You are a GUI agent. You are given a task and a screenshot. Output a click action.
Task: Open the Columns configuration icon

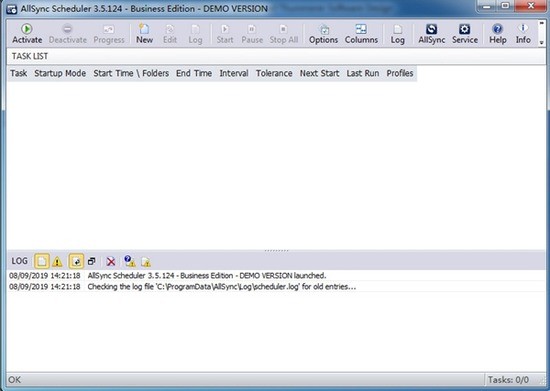click(x=361, y=29)
